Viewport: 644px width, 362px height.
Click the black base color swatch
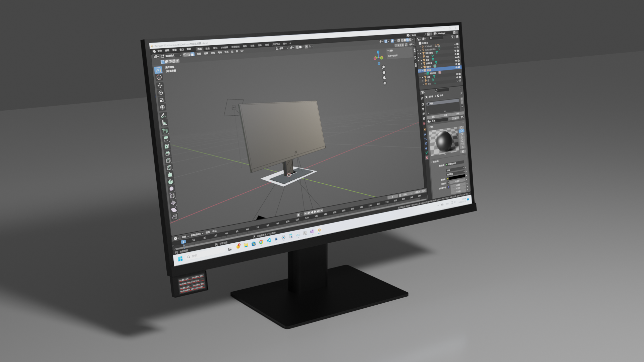click(x=457, y=176)
